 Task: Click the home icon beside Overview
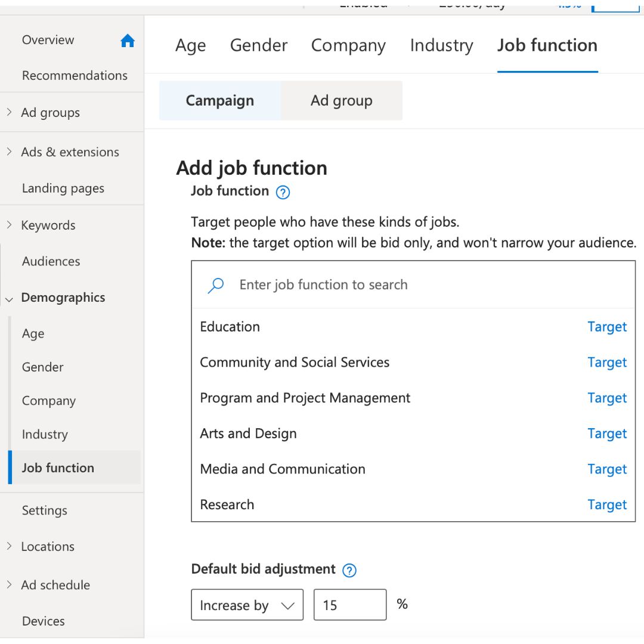click(x=128, y=41)
